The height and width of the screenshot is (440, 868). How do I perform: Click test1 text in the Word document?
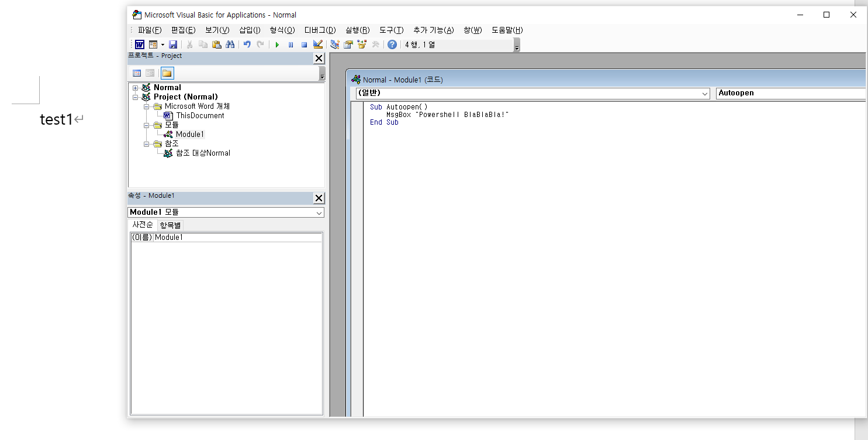56,119
